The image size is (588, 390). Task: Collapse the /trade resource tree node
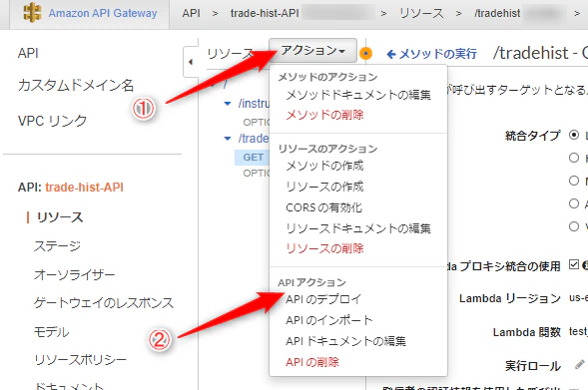click(228, 139)
